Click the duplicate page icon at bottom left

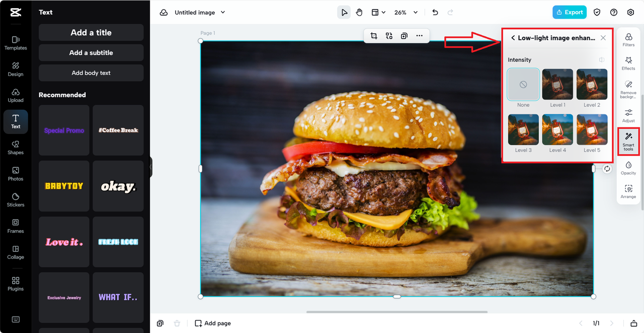160,323
